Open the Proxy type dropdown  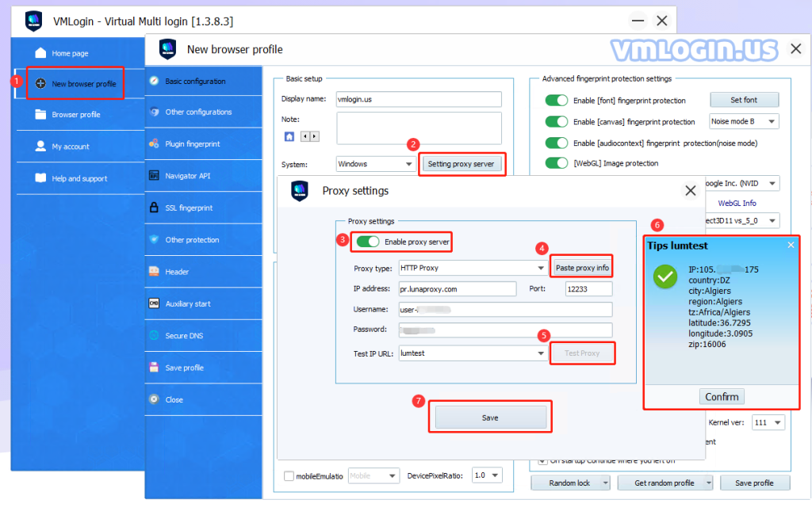coord(473,268)
